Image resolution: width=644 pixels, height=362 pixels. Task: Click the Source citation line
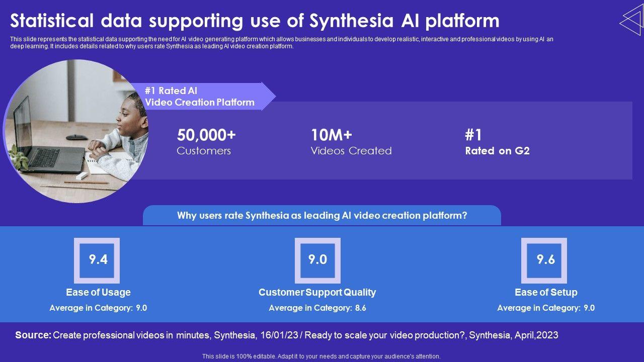tap(287, 335)
